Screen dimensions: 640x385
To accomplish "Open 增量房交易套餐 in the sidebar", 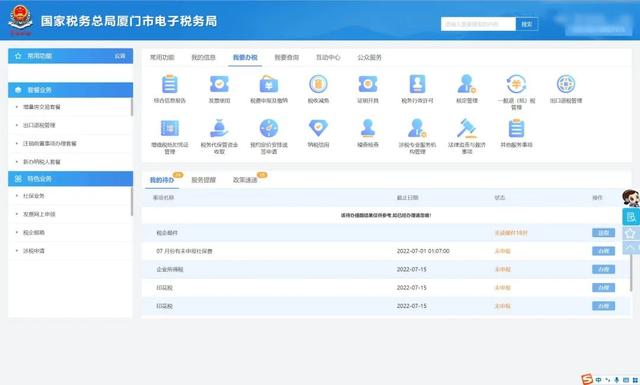I will tap(42, 107).
